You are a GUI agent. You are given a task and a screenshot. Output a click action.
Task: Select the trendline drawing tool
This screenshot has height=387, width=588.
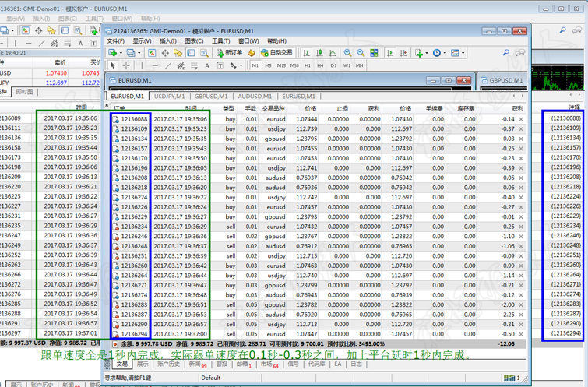168,65
